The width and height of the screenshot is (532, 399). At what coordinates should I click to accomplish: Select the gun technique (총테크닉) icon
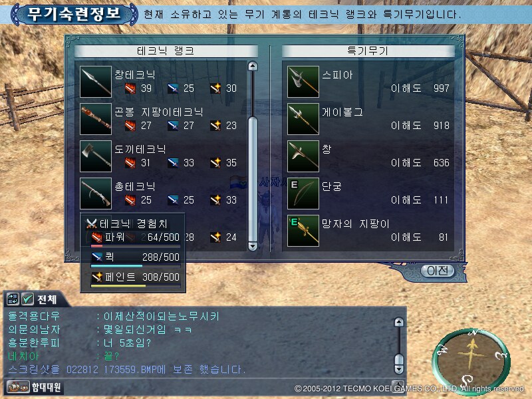(x=96, y=194)
